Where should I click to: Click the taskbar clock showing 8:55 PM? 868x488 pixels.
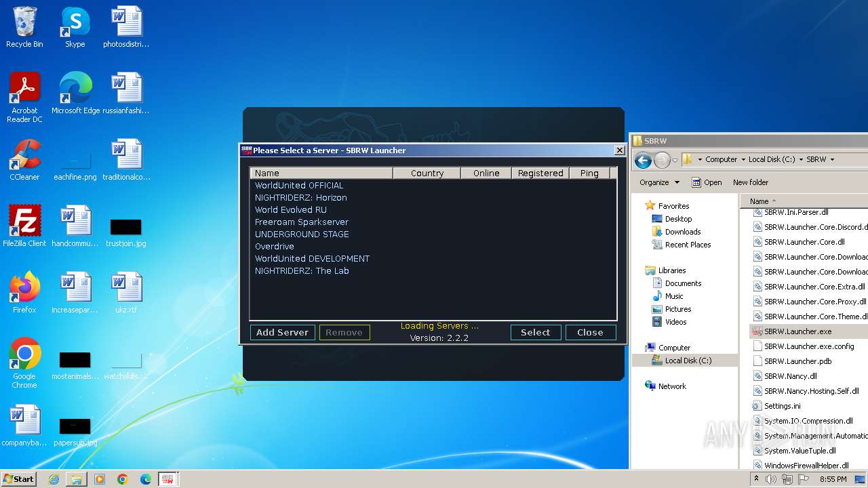pos(833,479)
